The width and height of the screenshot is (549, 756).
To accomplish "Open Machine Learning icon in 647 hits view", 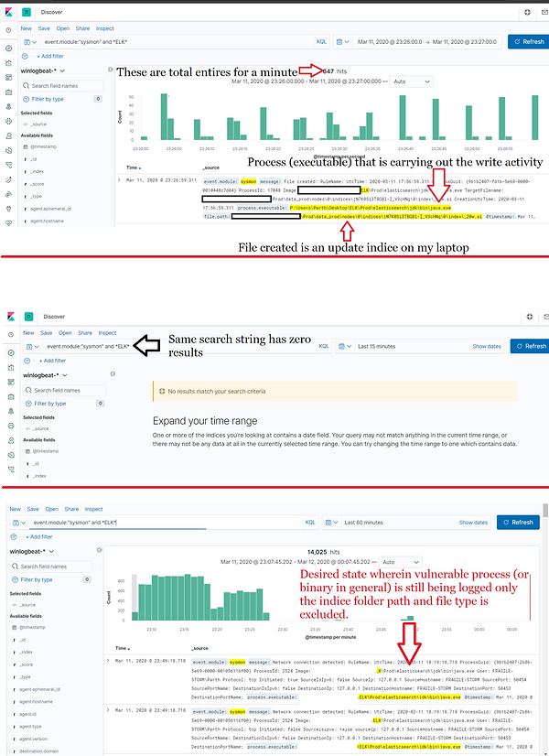I will coord(8,121).
